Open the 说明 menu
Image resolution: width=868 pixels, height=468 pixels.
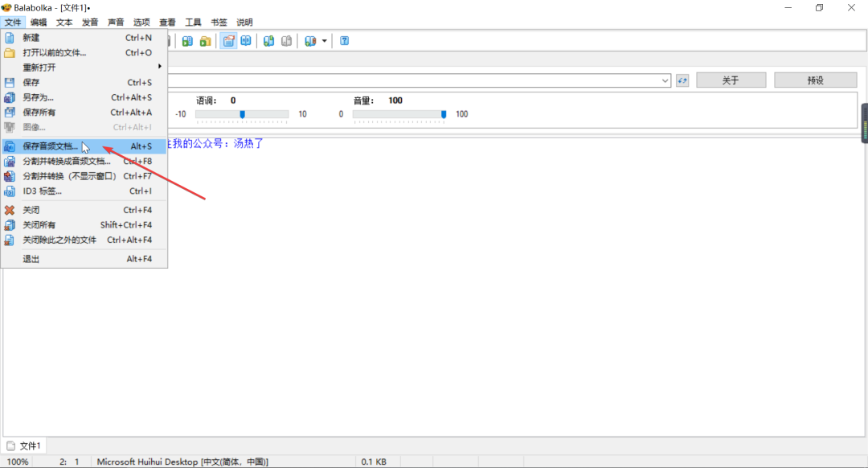click(x=244, y=23)
